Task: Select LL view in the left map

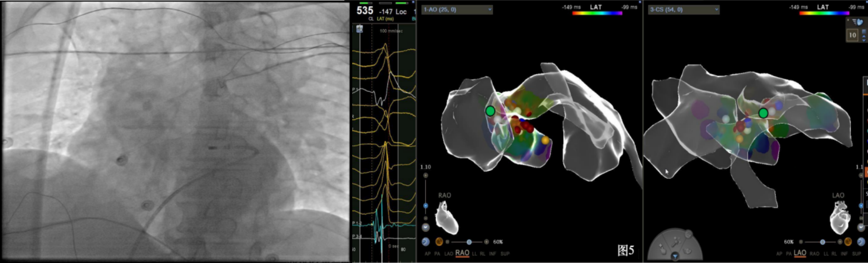Action: pyautogui.click(x=474, y=254)
